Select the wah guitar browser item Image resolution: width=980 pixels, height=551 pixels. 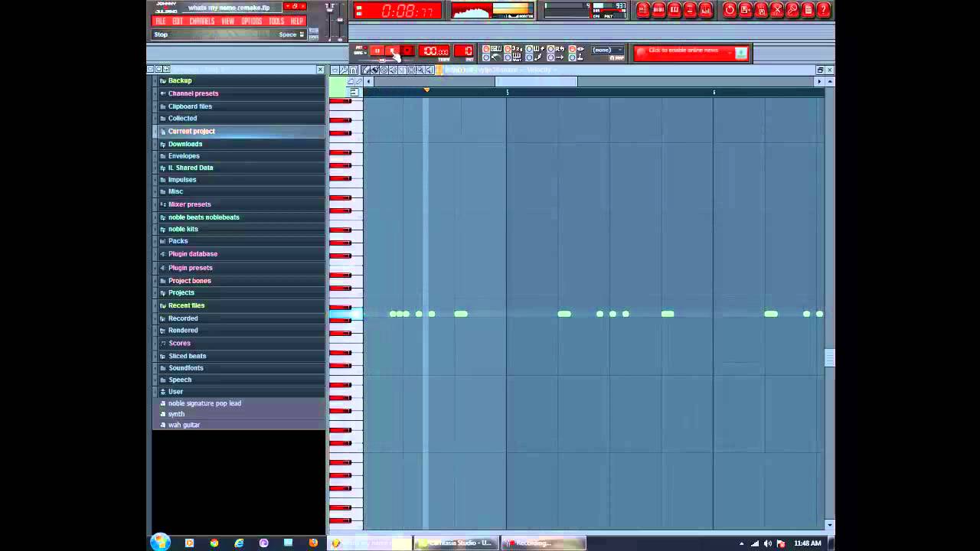click(184, 425)
